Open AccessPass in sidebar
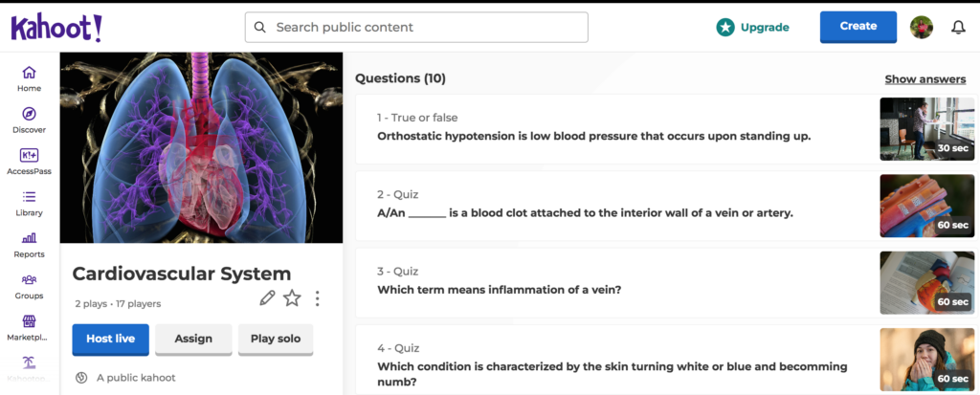 pyautogui.click(x=29, y=162)
